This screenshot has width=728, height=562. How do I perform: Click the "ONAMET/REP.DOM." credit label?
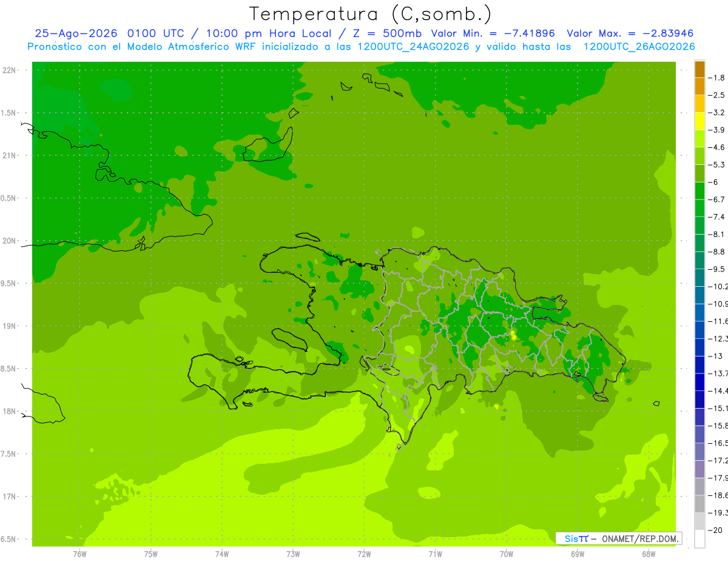tap(641, 538)
